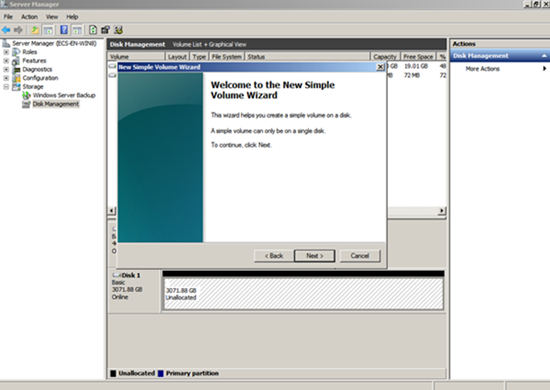Open the File menu
This screenshot has width=550, height=390.
[x=8, y=17]
